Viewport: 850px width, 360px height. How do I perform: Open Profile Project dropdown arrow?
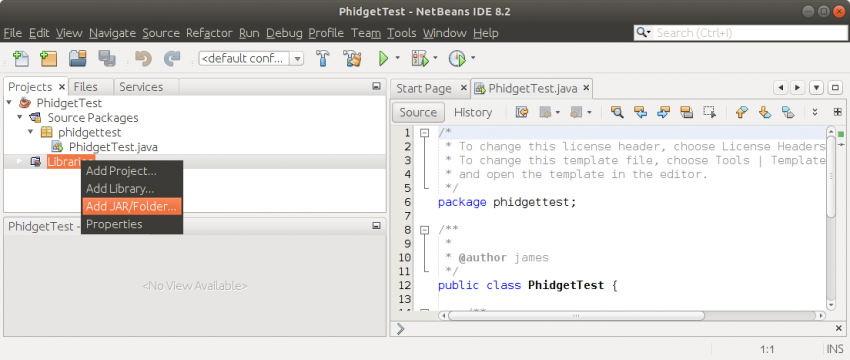pyautogui.click(x=473, y=58)
